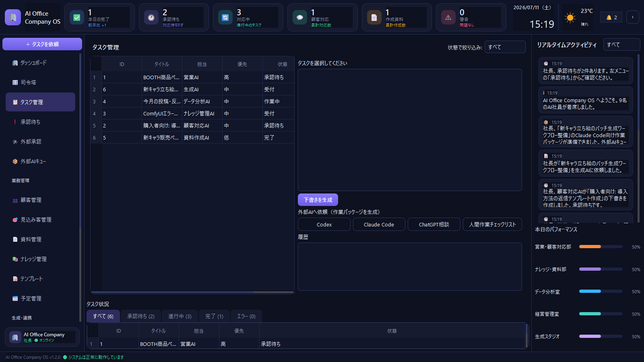Click the green status dot in status bar
The width and height of the screenshot is (644, 362).
[x=65, y=357]
